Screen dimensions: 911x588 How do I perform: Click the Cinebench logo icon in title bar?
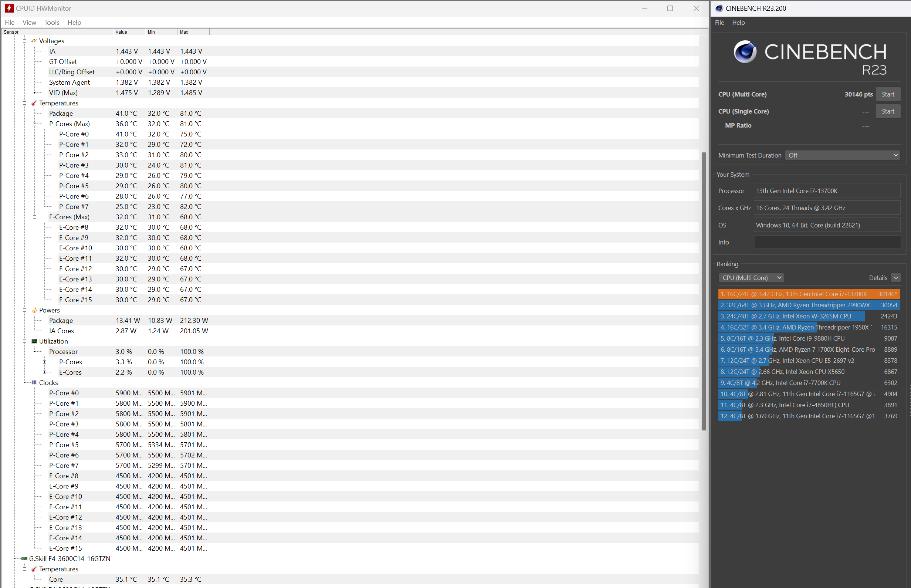[x=719, y=8]
